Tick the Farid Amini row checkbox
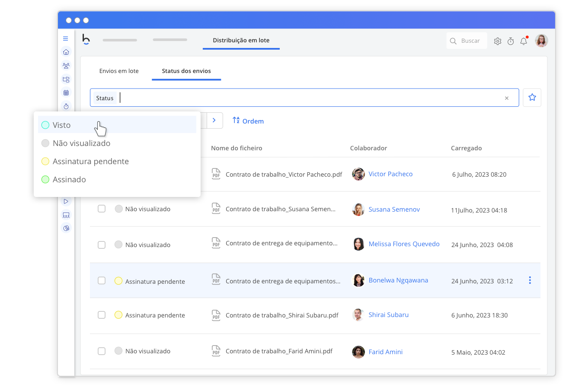 coord(102,351)
